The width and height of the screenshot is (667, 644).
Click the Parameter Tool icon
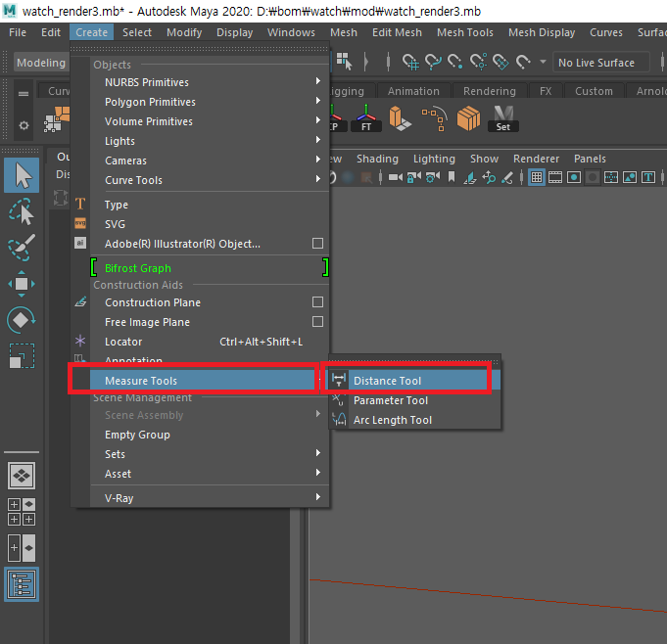tap(339, 399)
